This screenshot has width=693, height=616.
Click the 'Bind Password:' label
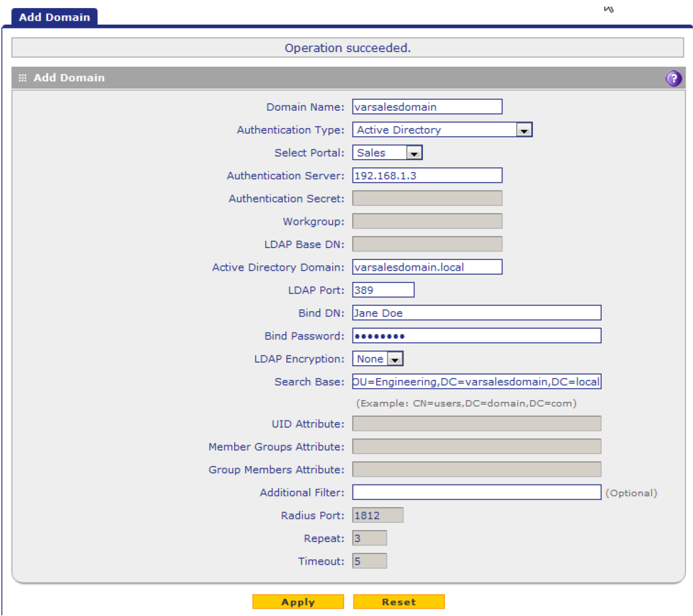click(x=304, y=336)
